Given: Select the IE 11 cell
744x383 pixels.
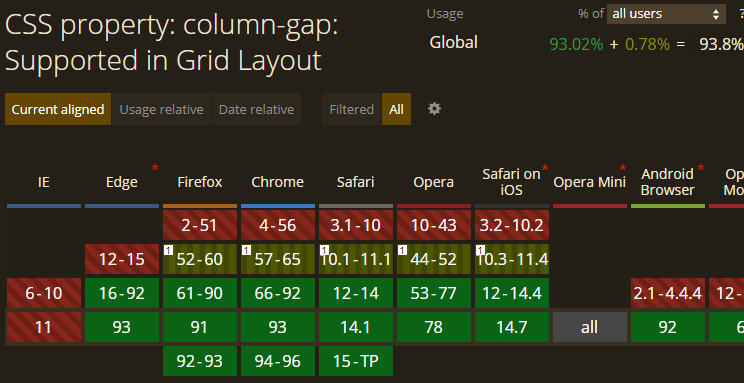Looking at the screenshot, I should [x=44, y=327].
